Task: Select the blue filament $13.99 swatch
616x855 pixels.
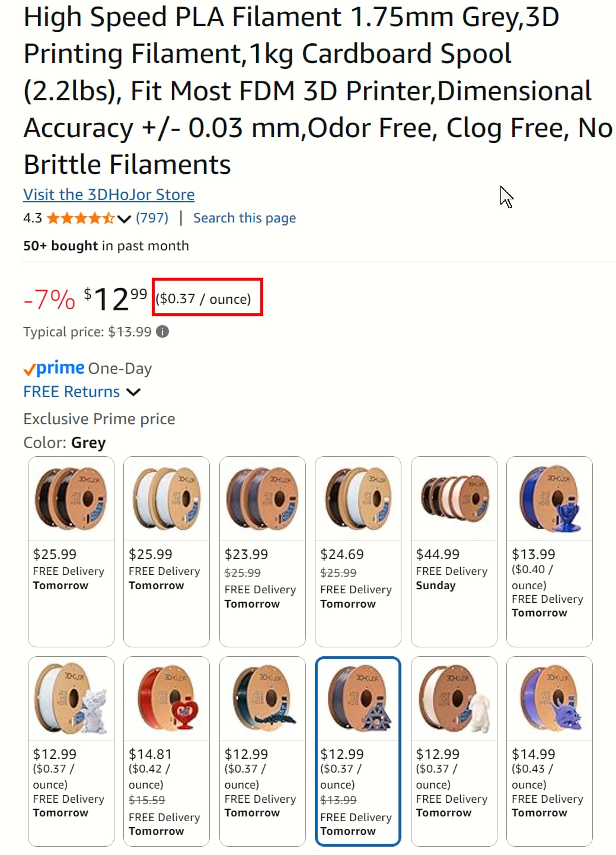Action: click(x=549, y=551)
